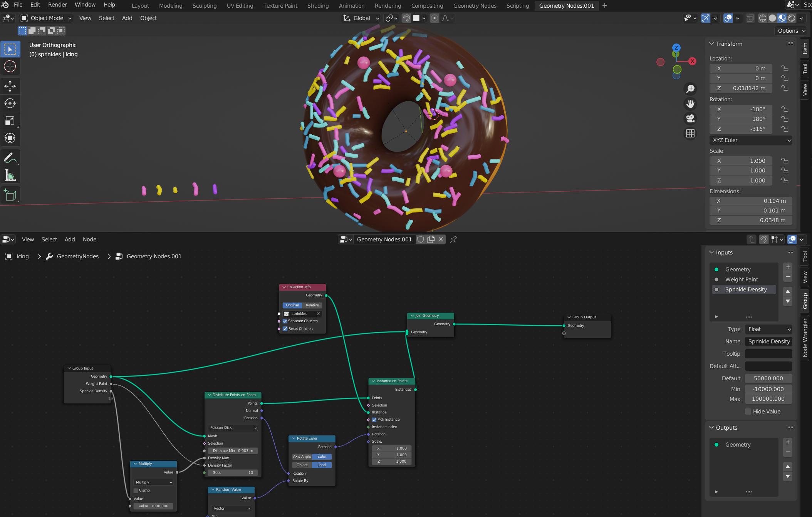
Task: Edit the Name field Sprinkle Density
Action: (x=768, y=341)
